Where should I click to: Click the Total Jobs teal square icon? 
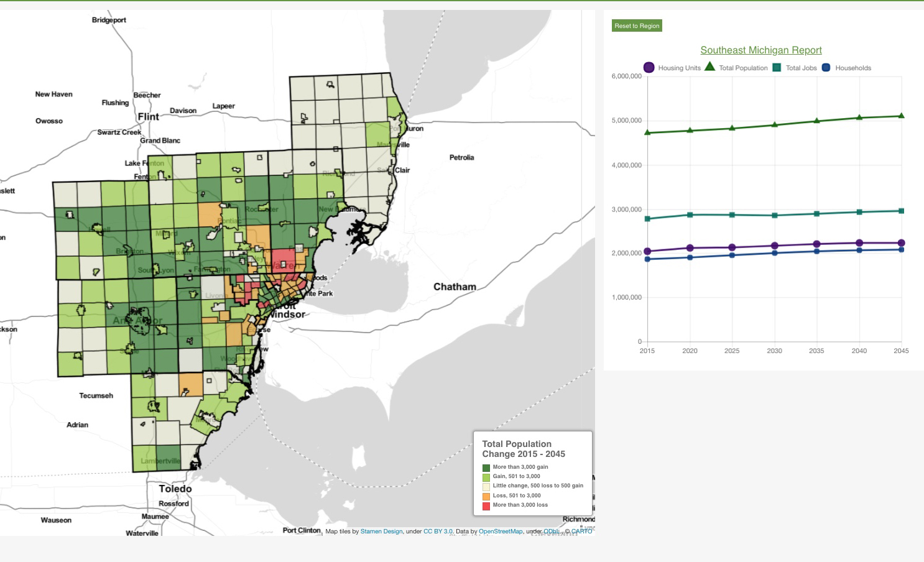pyautogui.click(x=777, y=68)
